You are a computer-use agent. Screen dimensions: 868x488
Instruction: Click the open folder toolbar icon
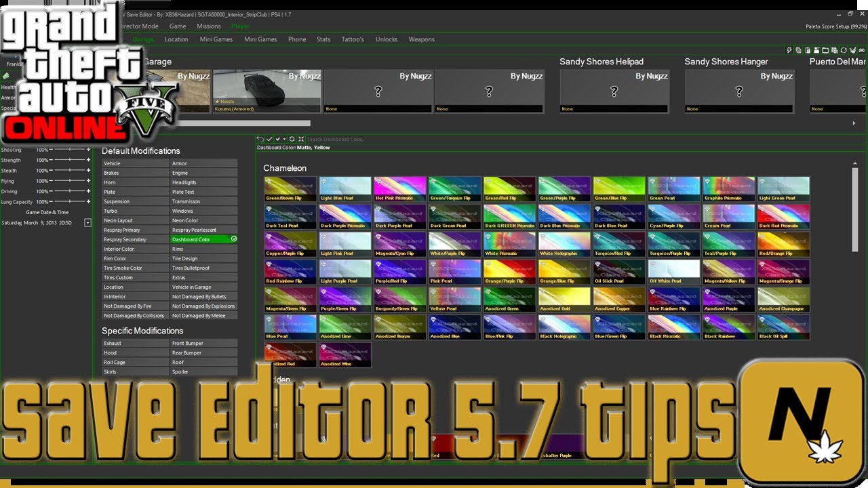[x=825, y=50]
